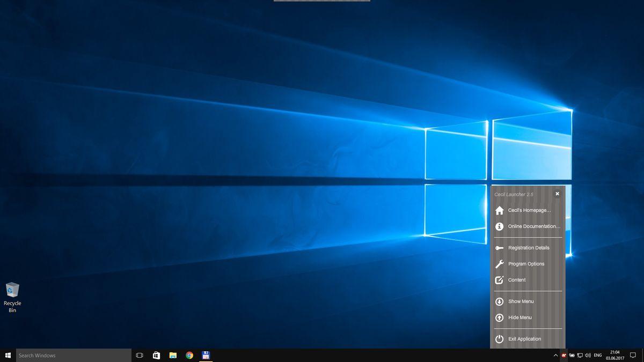
Task: Click the battery icon in the system tray
Action: tap(572, 355)
